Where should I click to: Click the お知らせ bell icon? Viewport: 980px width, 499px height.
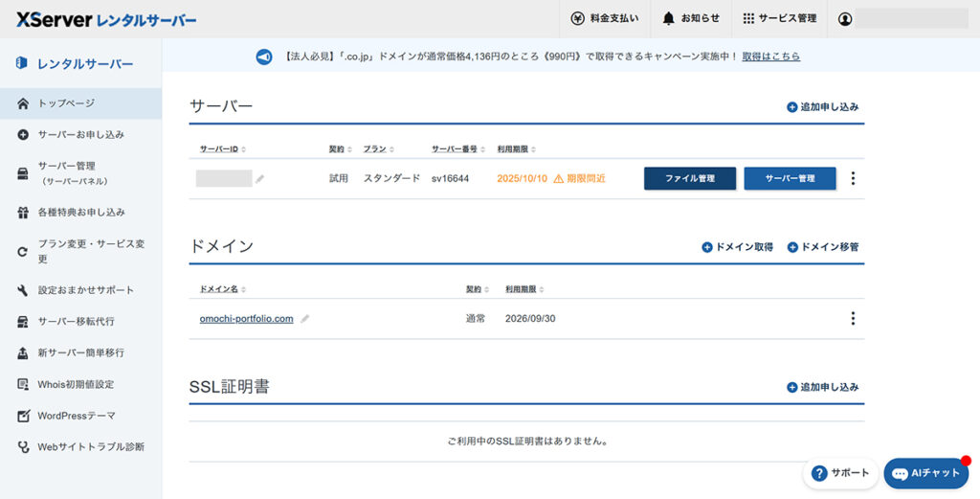[669, 18]
